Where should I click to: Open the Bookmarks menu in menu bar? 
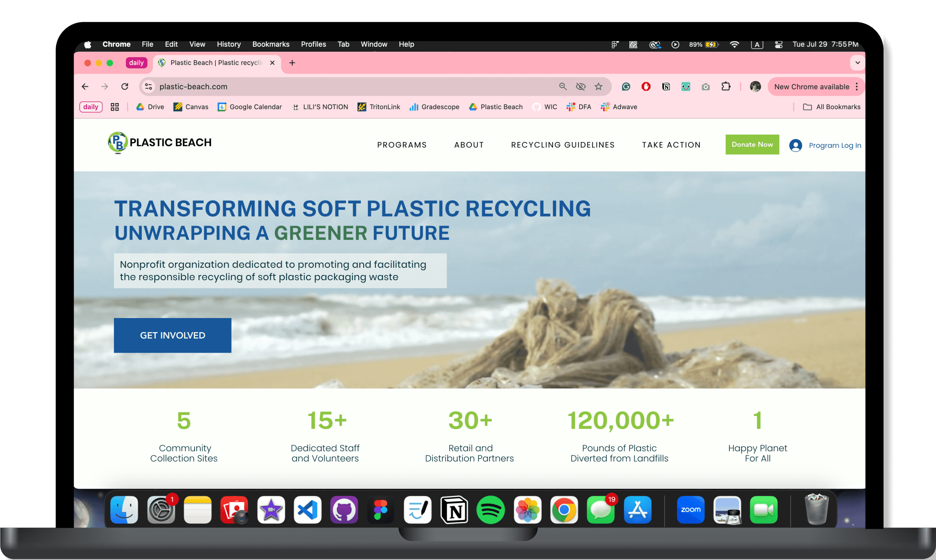pos(271,44)
